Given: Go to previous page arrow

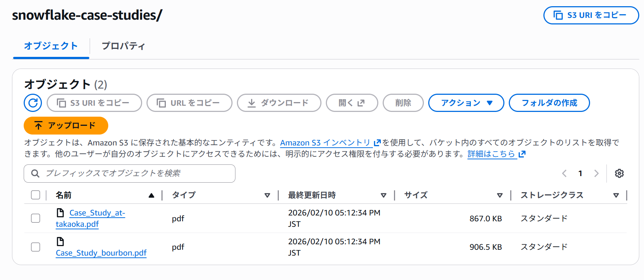Looking at the screenshot, I should [564, 173].
